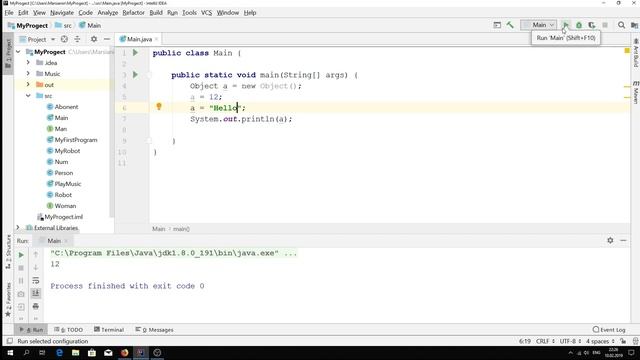
Task: Open Edge browser from taskbar
Action: [x=59, y=353]
